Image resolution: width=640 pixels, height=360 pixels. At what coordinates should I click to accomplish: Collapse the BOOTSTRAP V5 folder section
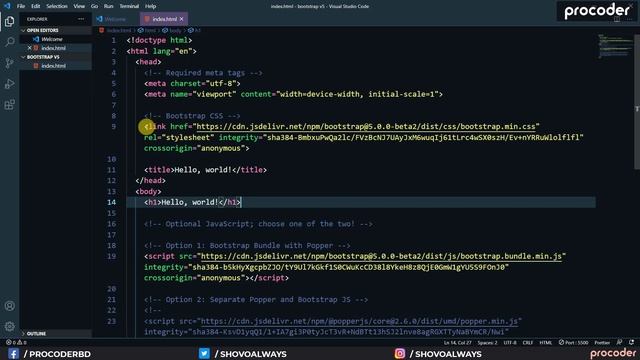click(43, 57)
